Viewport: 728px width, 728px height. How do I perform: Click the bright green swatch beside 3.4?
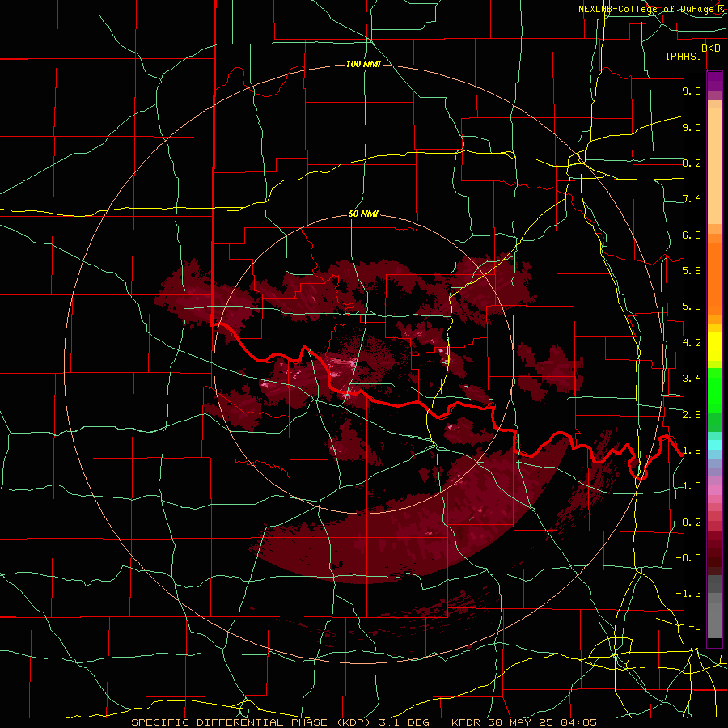714,389
